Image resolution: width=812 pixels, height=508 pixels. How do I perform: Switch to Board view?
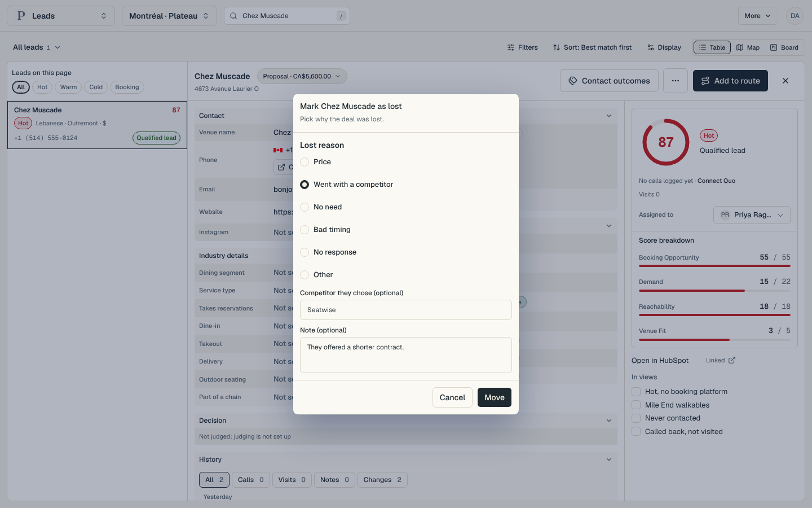(x=784, y=47)
